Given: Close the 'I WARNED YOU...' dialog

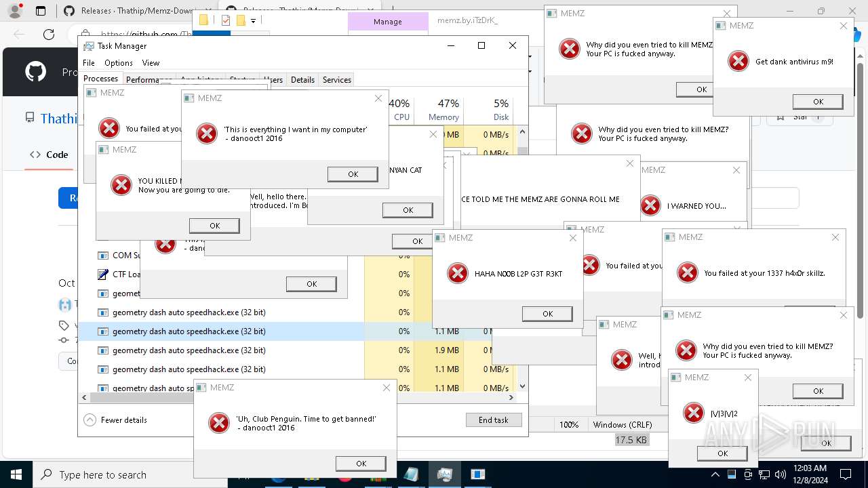Looking at the screenshot, I should [x=736, y=170].
